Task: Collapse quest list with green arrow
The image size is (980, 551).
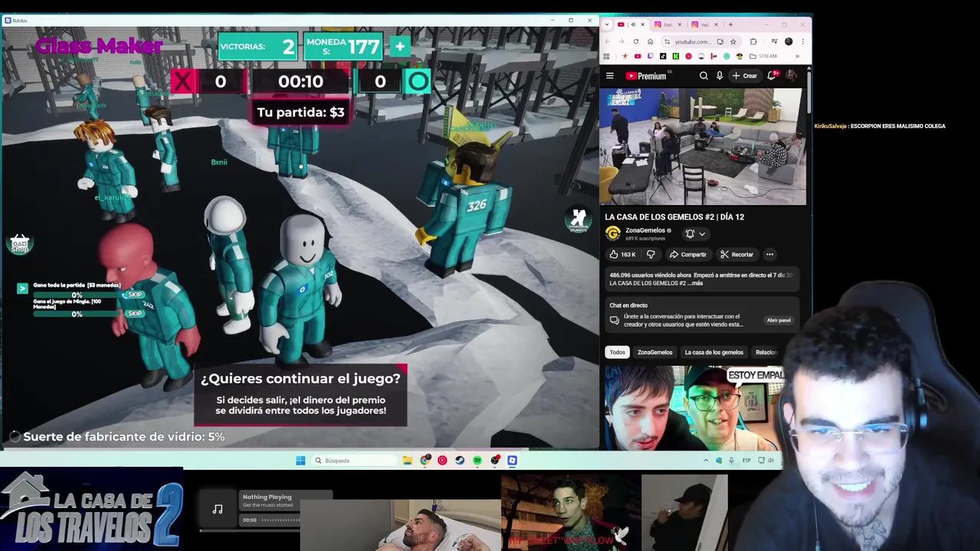Action: pos(22,288)
